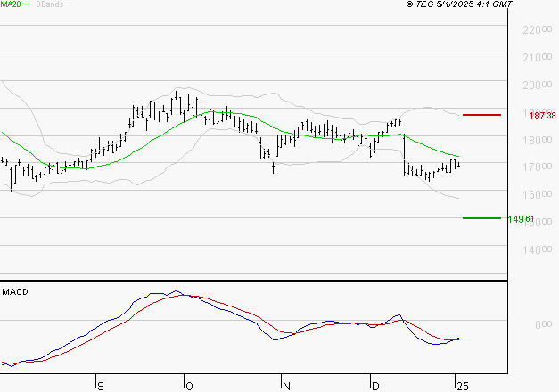Click the 220.00 price axis label
559x392 pixels.
[x=538, y=30]
